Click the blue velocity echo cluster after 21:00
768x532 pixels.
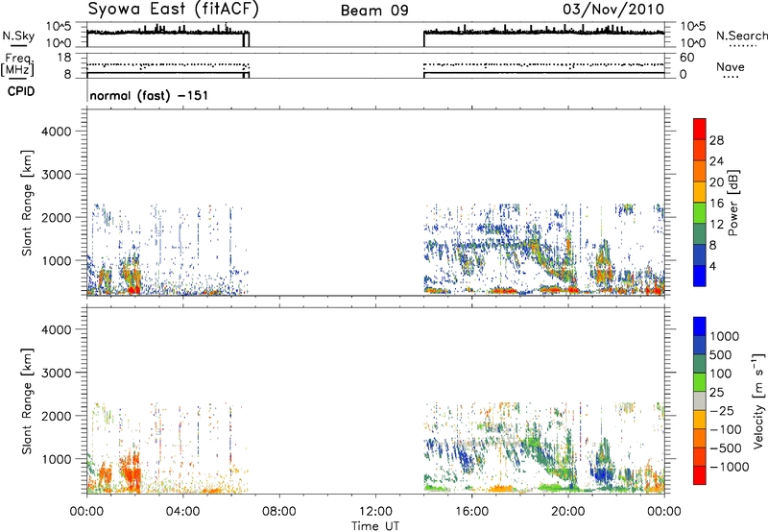603,474
